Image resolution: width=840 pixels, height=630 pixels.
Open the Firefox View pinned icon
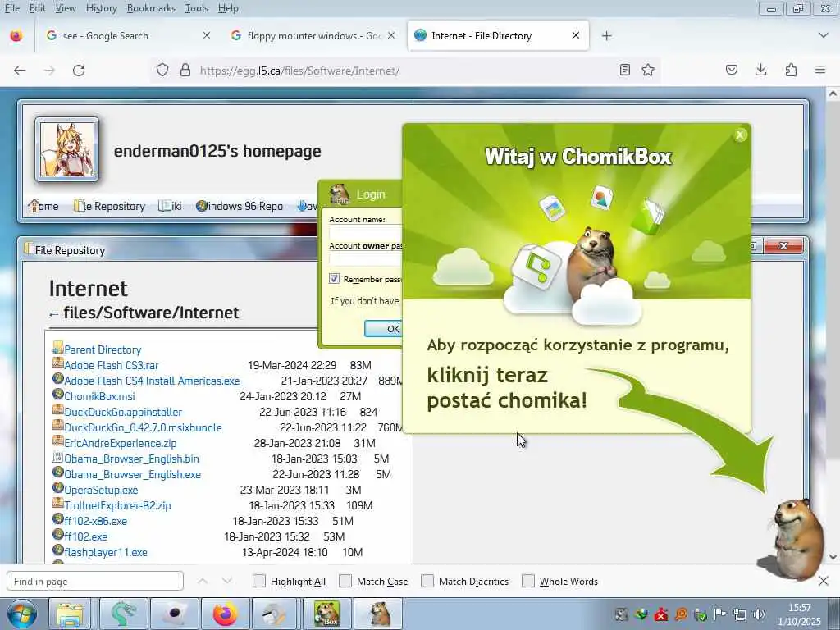click(16, 36)
